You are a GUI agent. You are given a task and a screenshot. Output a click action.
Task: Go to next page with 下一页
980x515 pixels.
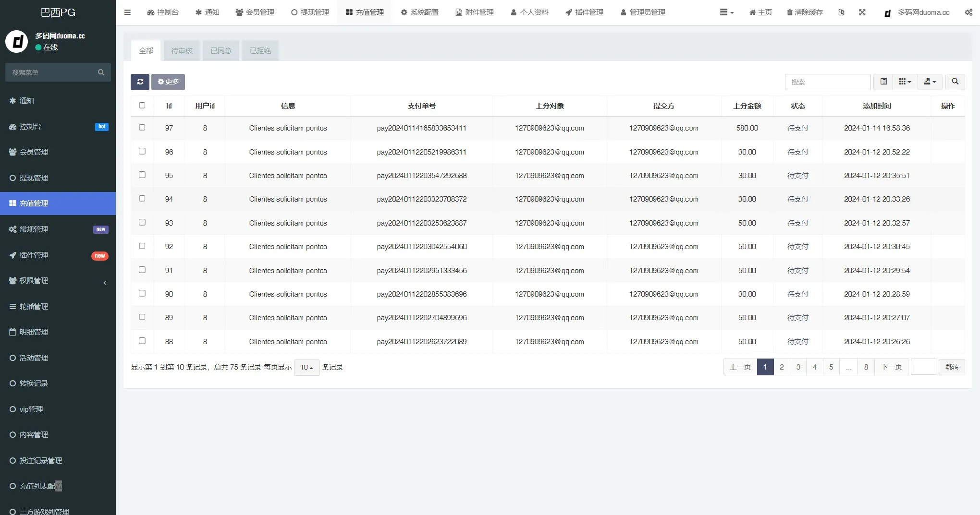click(891, 367)
